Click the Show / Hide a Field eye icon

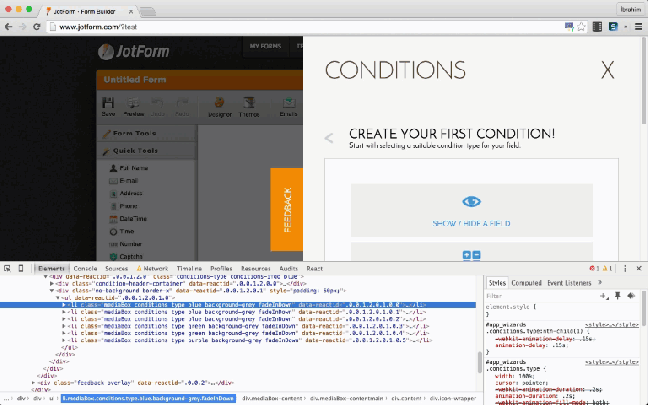coord(471,201)
